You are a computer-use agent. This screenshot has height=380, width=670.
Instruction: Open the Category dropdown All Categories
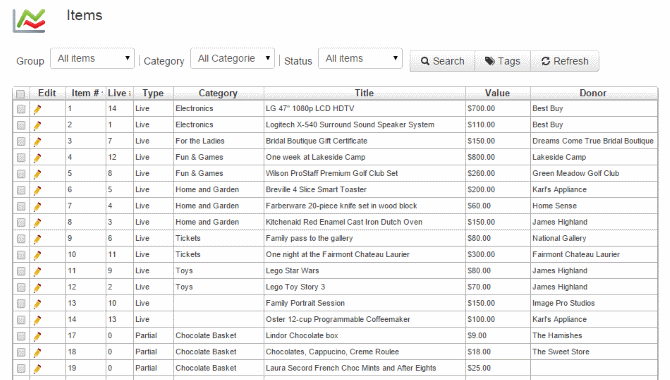tap(232, 59)
